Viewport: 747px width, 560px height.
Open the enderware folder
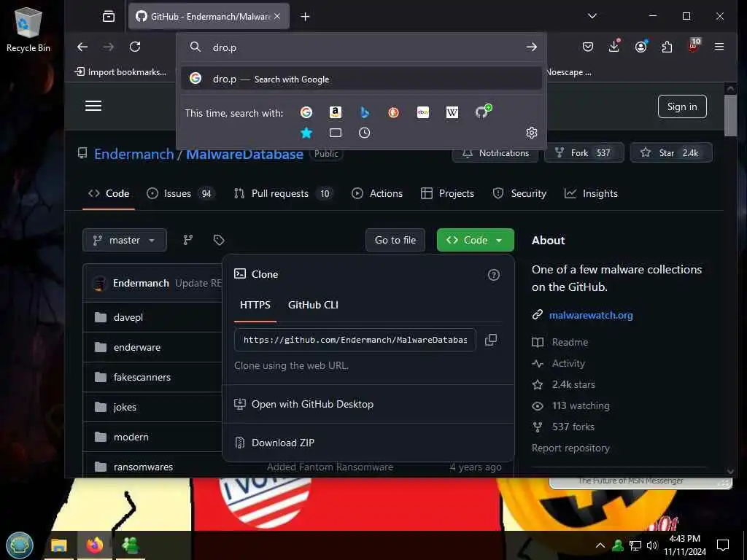(137, 347)
